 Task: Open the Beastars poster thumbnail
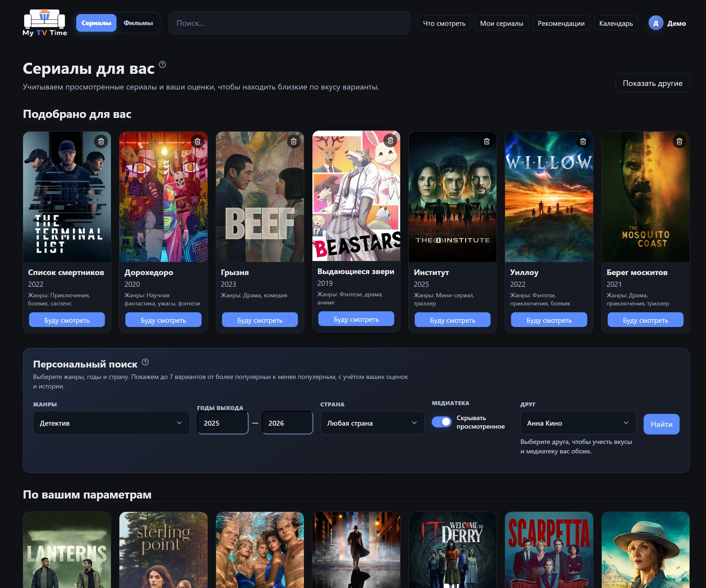[x=356, y=196]
